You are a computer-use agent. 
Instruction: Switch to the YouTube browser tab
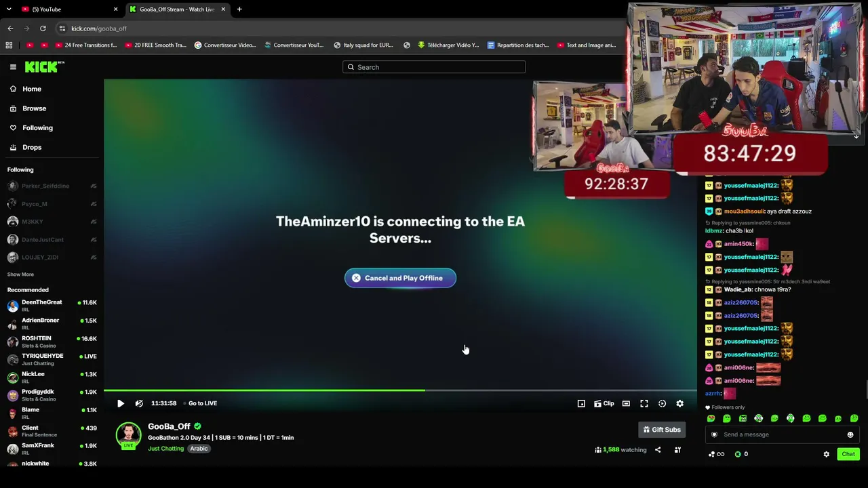(68, 9)
